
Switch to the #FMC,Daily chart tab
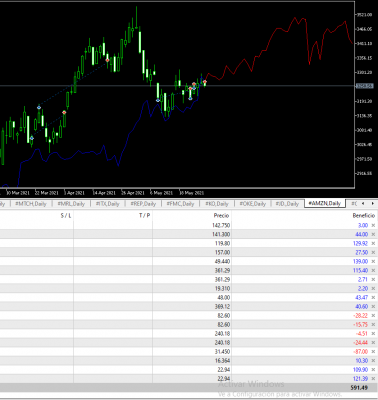pyautogui.click(x=180, y=204)
